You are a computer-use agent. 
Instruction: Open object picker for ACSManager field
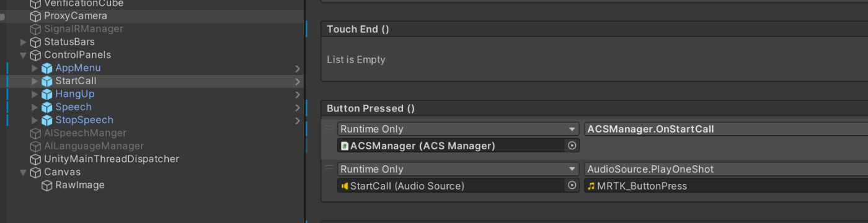coord(572,146)
